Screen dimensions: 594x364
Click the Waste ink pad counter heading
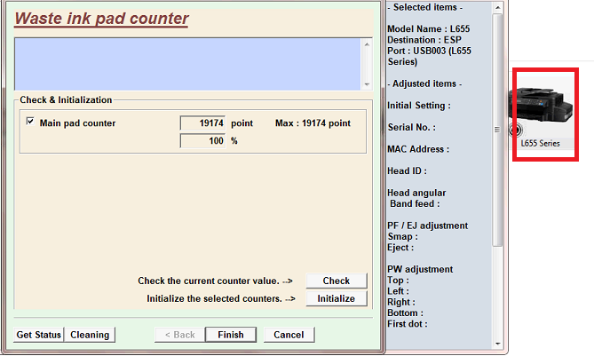(x=102, y=19)
